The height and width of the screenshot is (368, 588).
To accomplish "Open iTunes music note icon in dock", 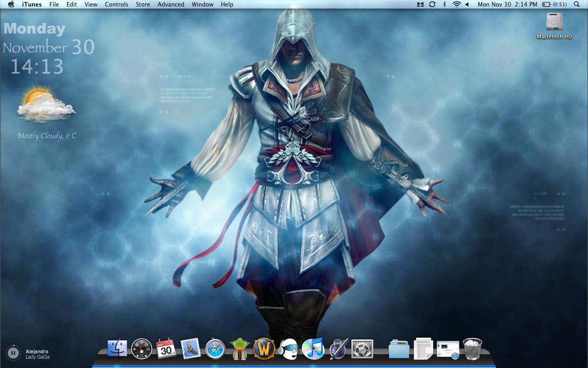I will (313, 349).
